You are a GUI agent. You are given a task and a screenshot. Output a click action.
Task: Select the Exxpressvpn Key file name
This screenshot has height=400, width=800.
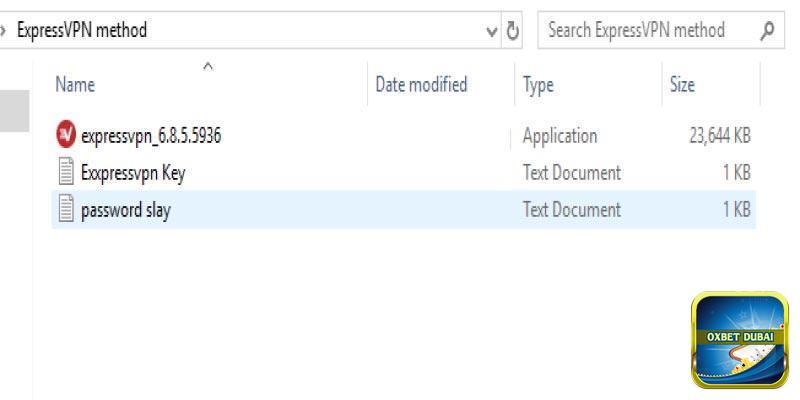coord(132,173)
